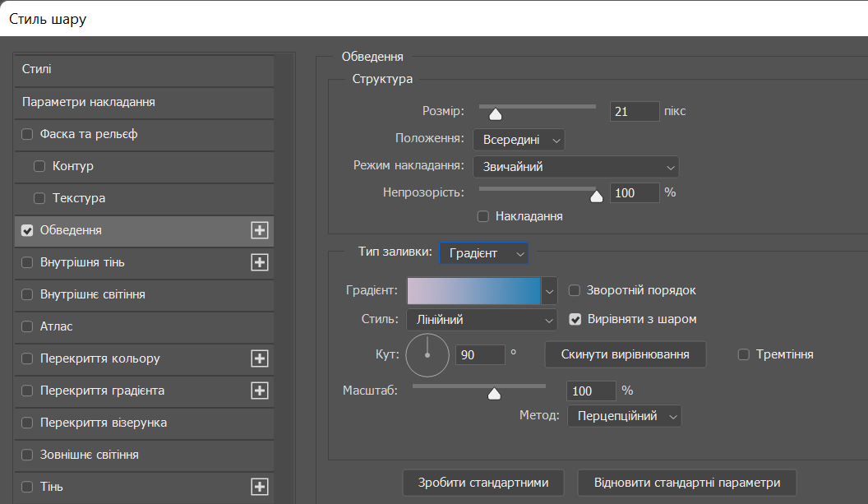Expand the Тип заливки dropdown
The width and height of the screenshot is (868, 504).
point(483,254)
